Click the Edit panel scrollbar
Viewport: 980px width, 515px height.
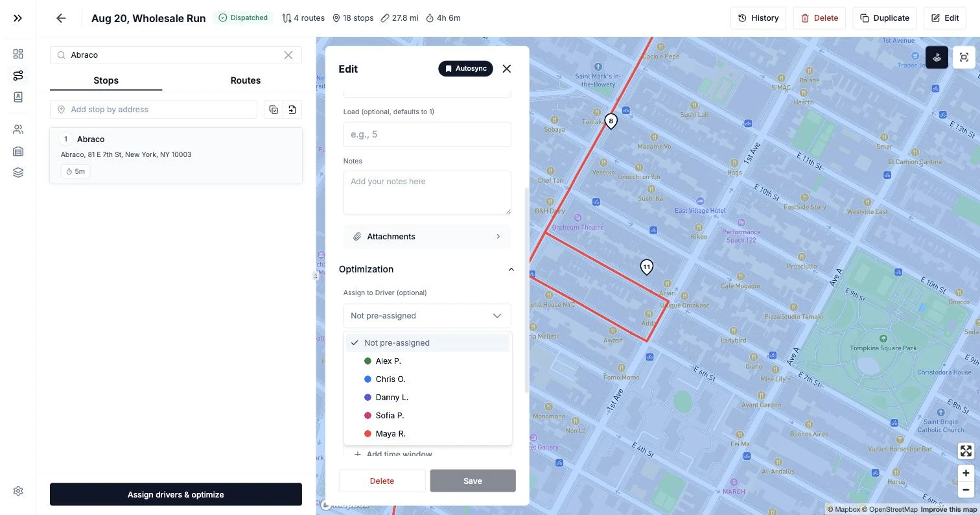coord(526,291)
